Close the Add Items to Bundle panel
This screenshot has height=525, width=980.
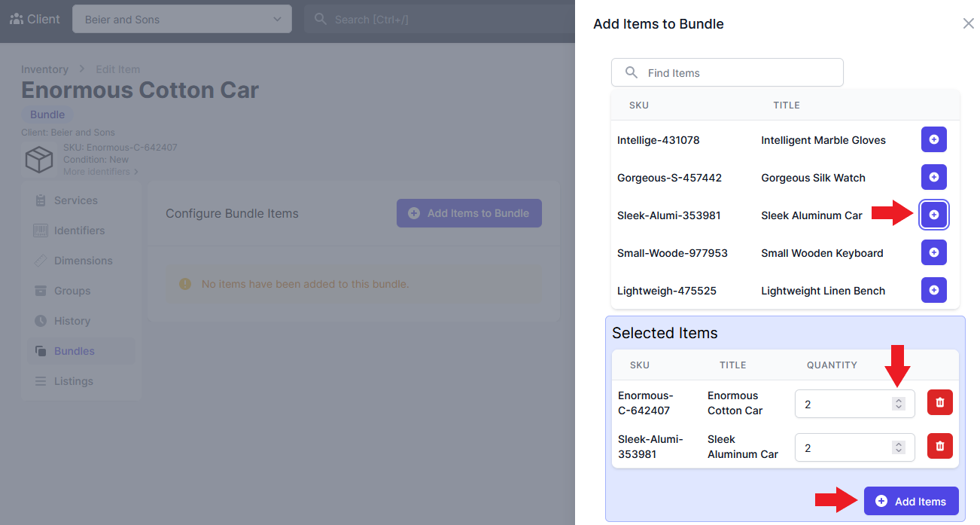[968, 24]
